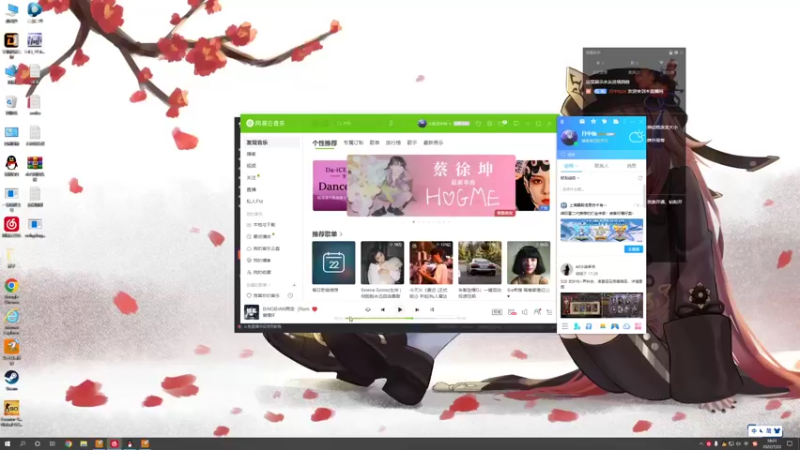Open the play queue list icon
The height and width of the screenshot is (450, 800).
(x=549, y=312)
